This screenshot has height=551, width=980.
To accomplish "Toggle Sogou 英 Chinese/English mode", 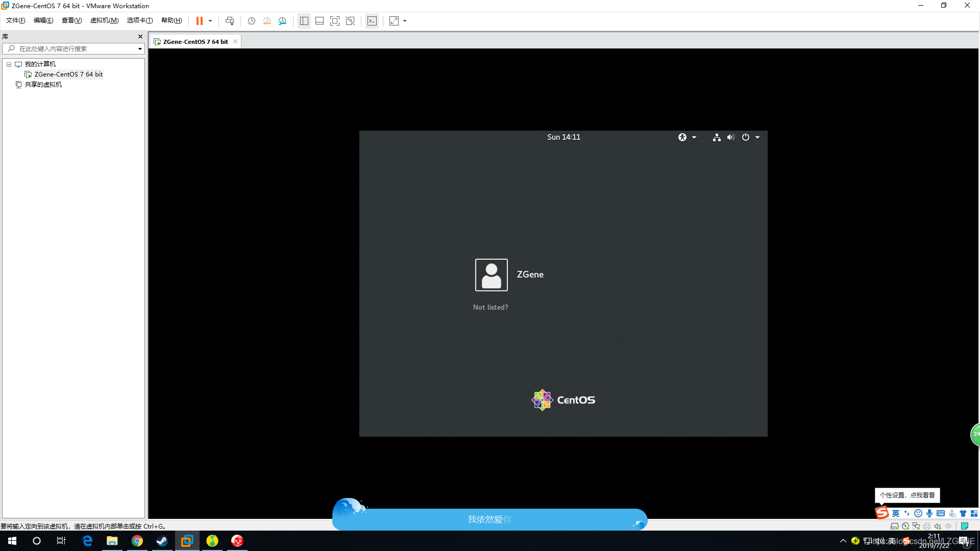I will tap(896, 513).
